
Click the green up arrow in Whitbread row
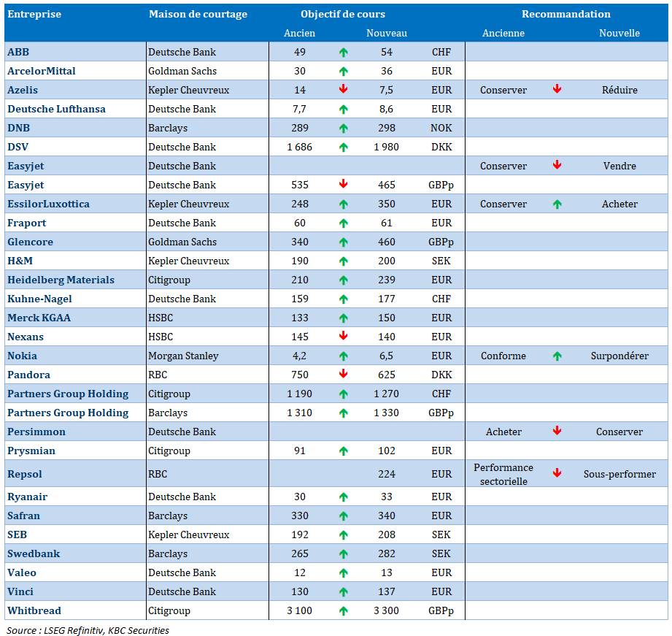pos(343,610)
